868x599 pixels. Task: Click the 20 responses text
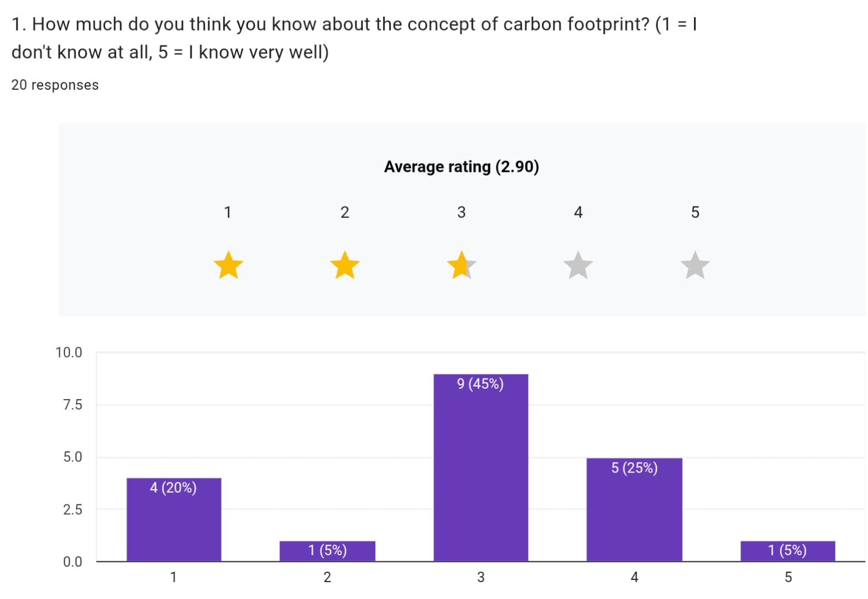click(x=55, y=85)
